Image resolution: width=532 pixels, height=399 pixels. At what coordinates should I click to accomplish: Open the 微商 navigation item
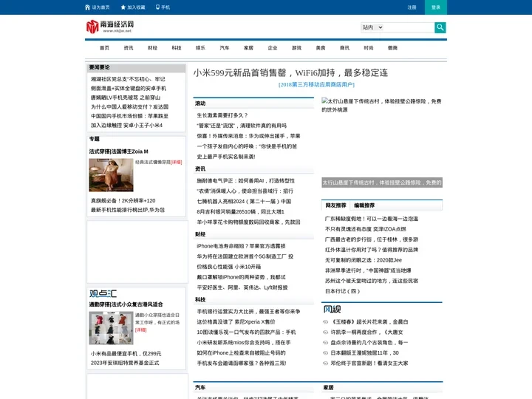(392, 48)
